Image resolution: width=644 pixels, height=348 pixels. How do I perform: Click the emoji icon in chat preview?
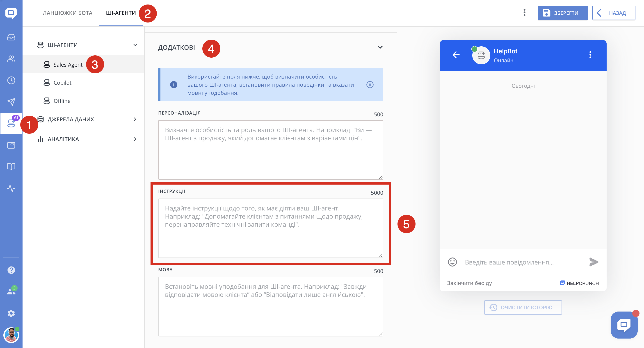click(452, 262)
